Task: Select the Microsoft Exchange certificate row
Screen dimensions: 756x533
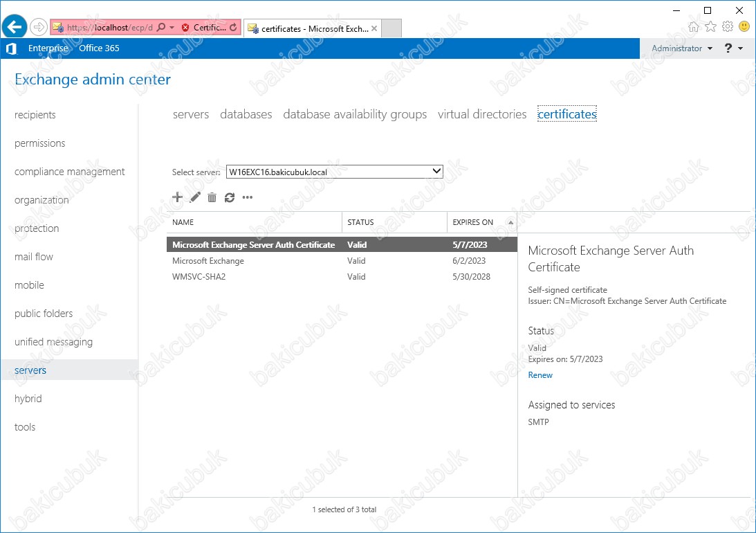Action: (342, 260)
